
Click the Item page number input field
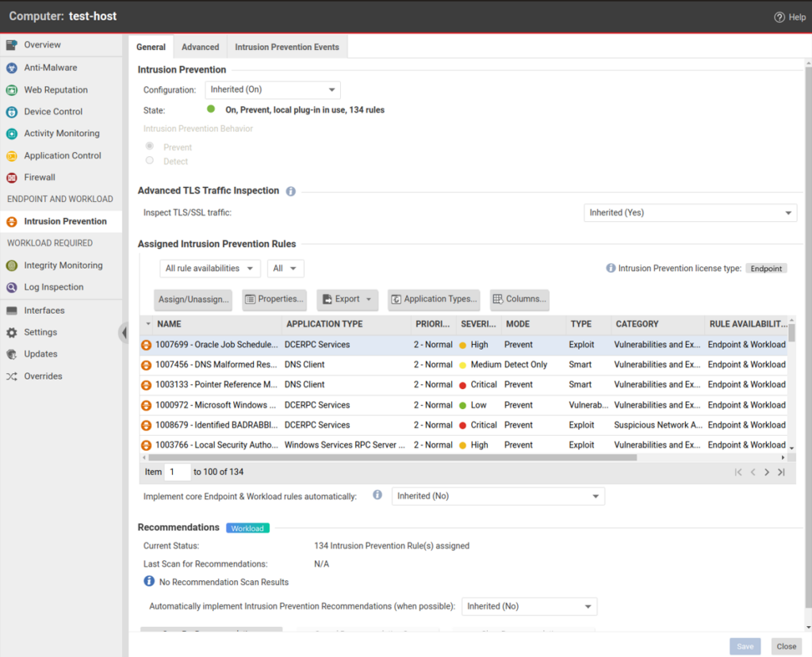[x=178, y=472]
